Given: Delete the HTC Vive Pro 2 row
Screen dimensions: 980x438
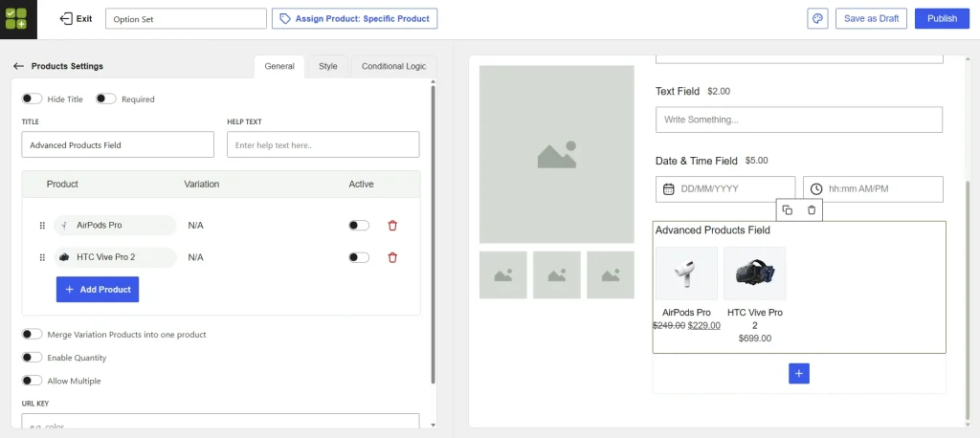Looking at the screenshot, I should [392, 257].
